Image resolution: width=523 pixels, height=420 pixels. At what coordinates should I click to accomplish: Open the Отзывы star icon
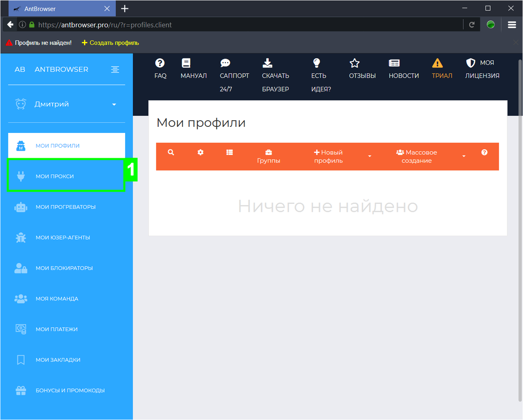click(355, 63)
